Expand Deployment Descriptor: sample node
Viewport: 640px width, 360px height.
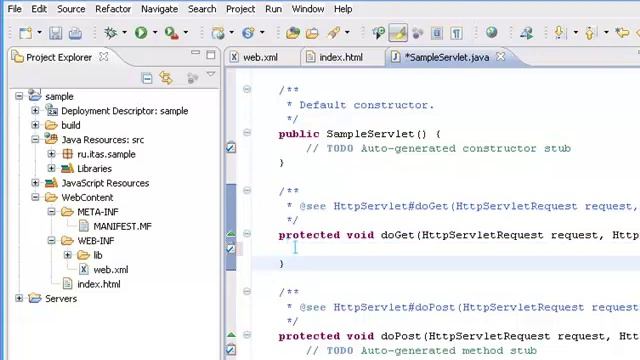pyautogui.click(x=35, y=111)
